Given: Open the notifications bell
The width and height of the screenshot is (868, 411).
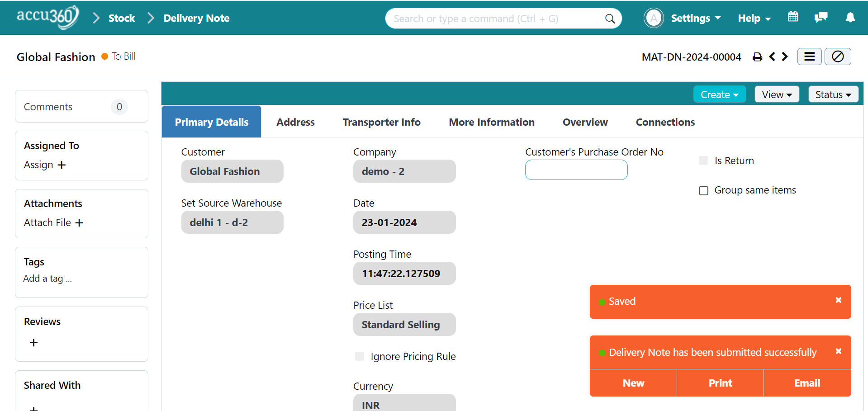Looking at the screenshot, I should point(850,17).
